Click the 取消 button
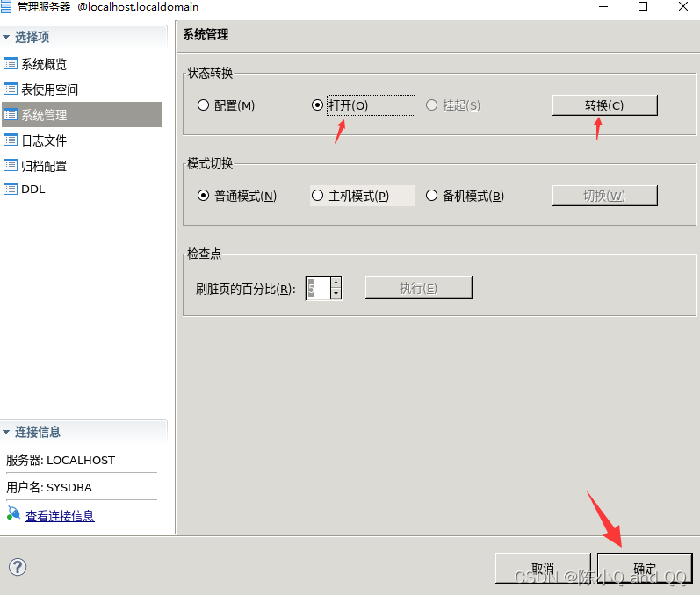The height and width of the screenshot is (595, 700). point(543,569)
